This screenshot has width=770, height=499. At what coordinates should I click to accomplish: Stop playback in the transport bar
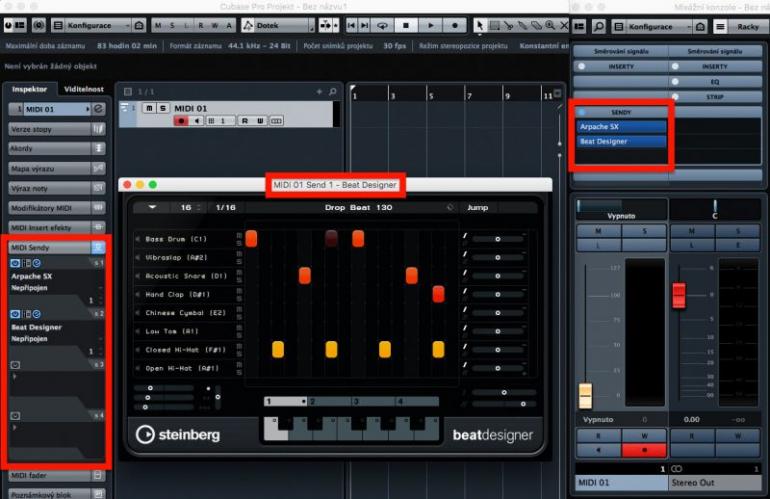click(x=406, y=25)
